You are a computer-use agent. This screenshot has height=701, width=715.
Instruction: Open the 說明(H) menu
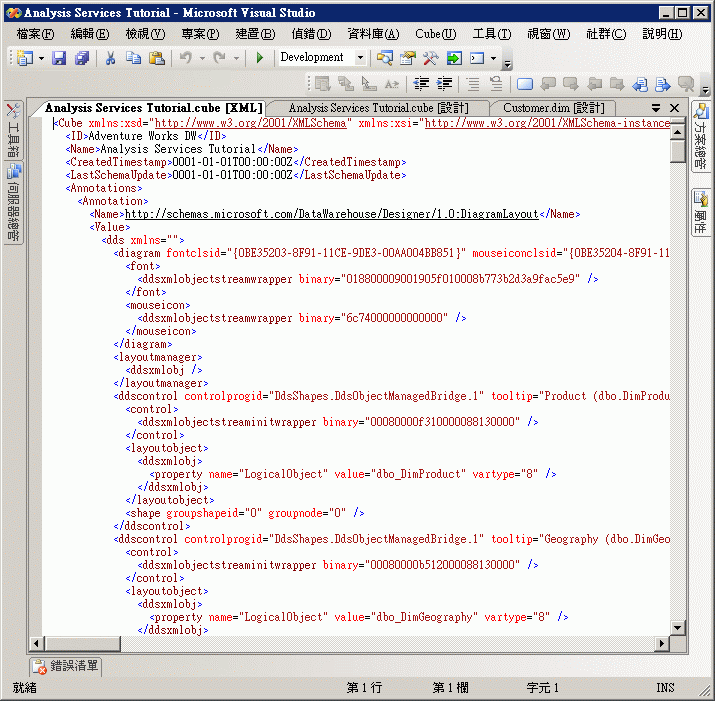click(x=662, y=34)
